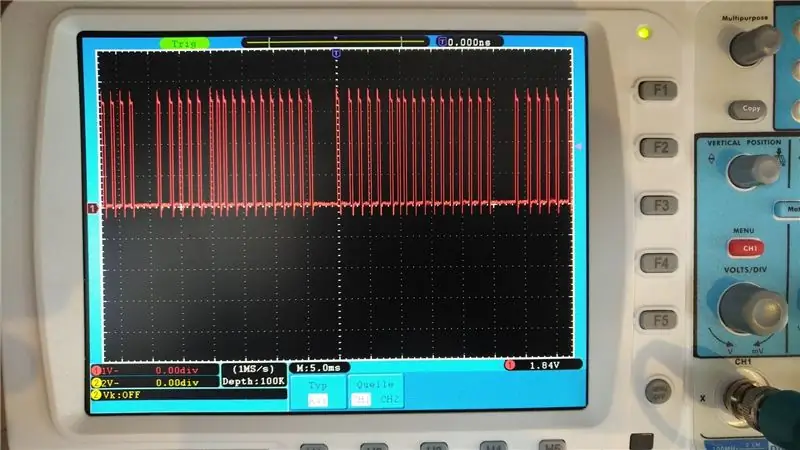Click the M:5.0ms timebase readout
The height and width of the screenshot is (450, 800).
(x=319, y=368)
